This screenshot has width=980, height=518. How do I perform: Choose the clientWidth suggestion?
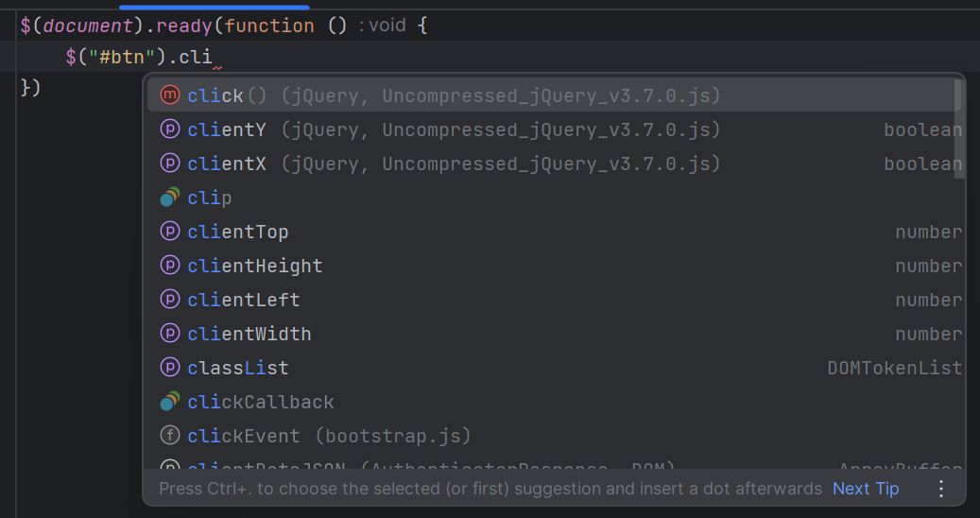[555, 334]
